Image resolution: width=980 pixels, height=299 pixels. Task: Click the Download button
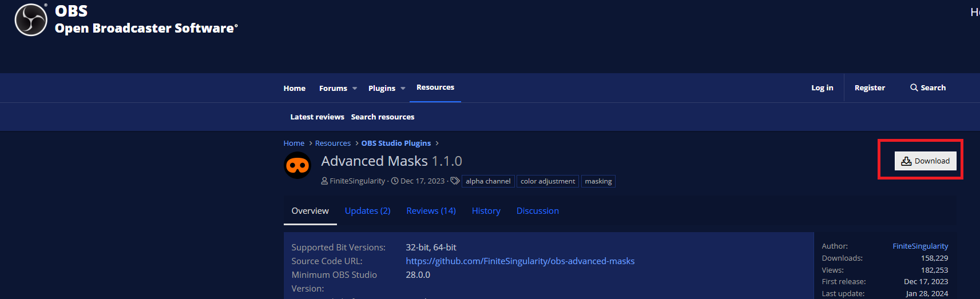point(925,161)
